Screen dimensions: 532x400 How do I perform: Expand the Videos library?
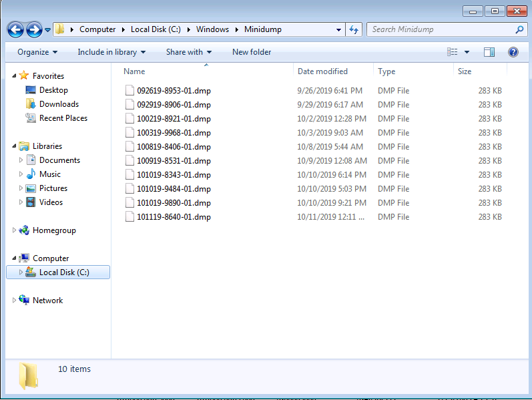21,202
